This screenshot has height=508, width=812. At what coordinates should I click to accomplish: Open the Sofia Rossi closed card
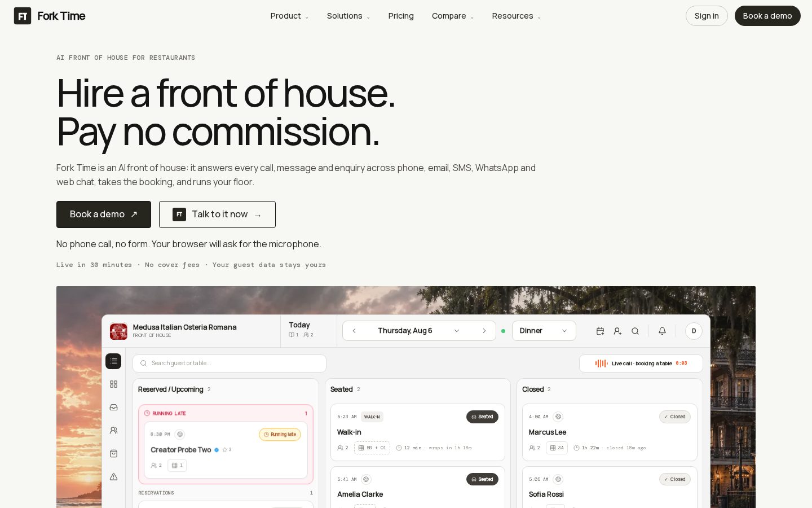(610, 487)
